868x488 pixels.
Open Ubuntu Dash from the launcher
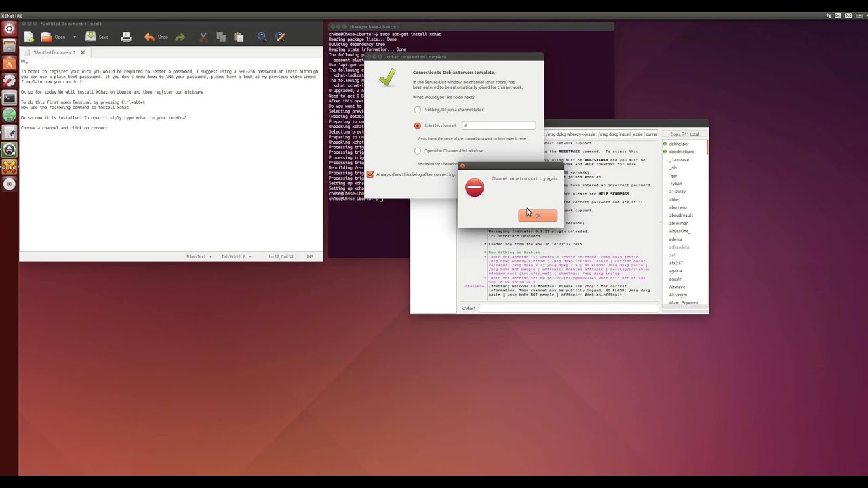9,28
